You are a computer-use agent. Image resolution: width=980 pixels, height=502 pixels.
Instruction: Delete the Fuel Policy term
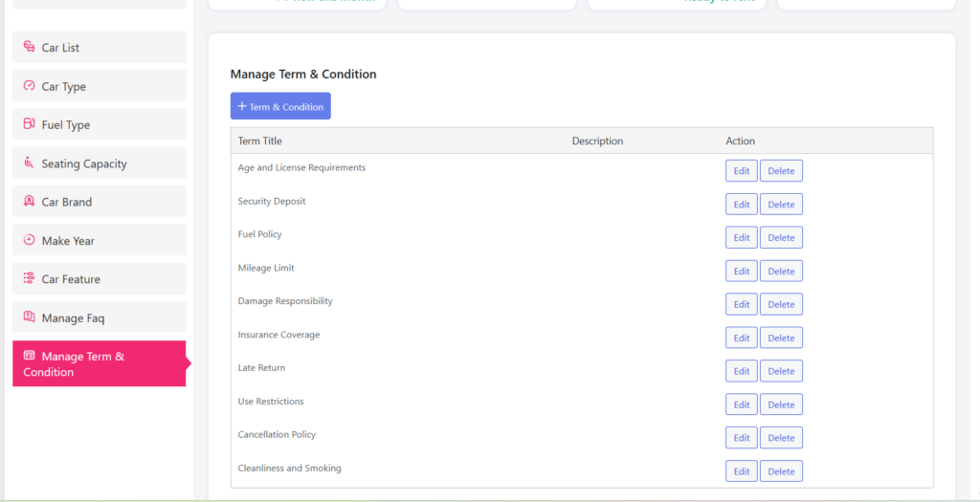click(x=781, y=237)
